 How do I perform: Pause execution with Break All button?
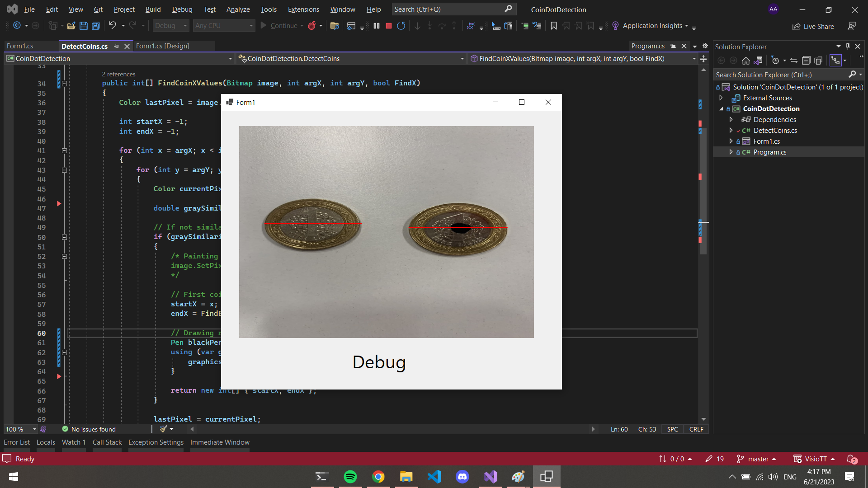pyautogui.click(x=376, y=26)
